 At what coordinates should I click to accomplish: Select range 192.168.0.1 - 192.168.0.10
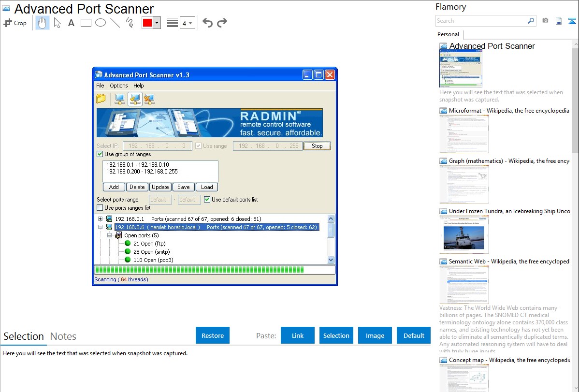[x=137, y=165]
